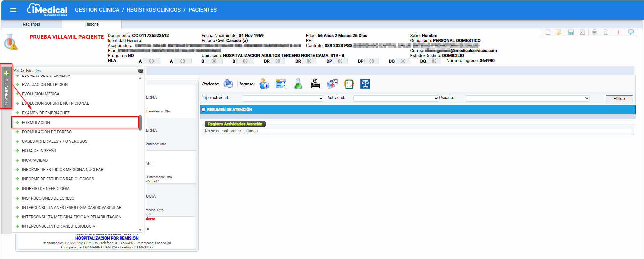This screenshot has height=259, width=644.
Task: Open the bed query icon
Action: coord(315,84)
